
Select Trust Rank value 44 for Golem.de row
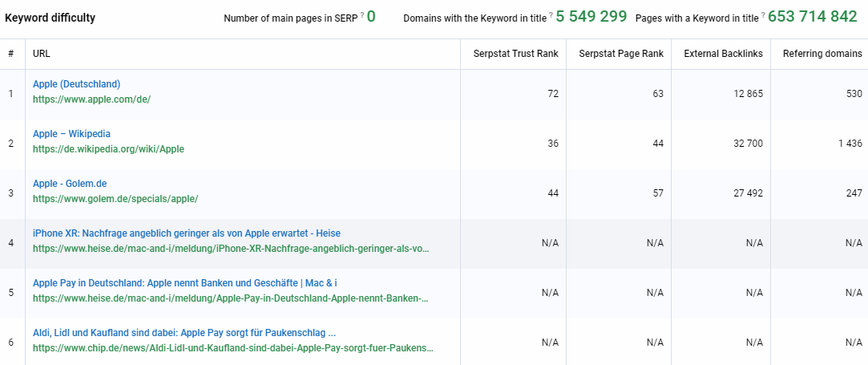pos(553,193)
